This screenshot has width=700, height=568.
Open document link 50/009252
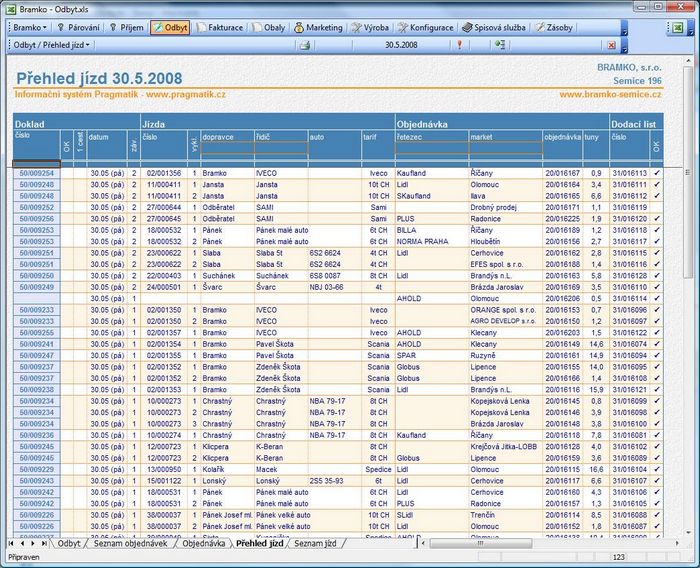pos(37,207)
